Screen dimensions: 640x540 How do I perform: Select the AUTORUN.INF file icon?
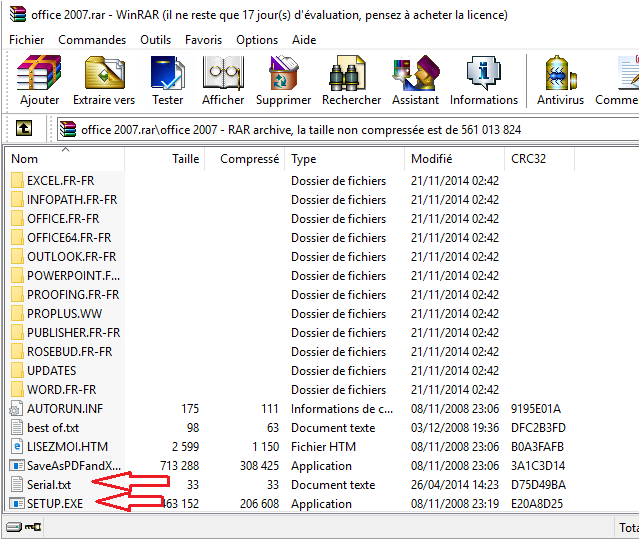click(16, 409)
